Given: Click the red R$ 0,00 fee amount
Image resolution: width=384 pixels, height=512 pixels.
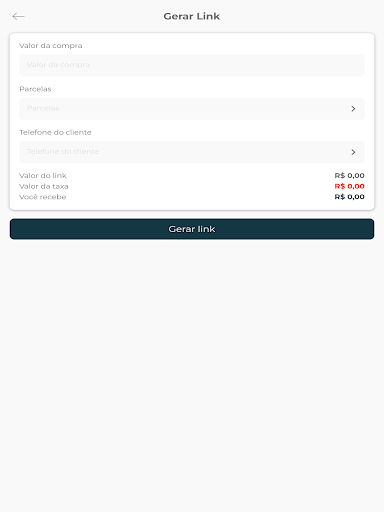Looking at the screenshot, I should (x=350, y=186).
